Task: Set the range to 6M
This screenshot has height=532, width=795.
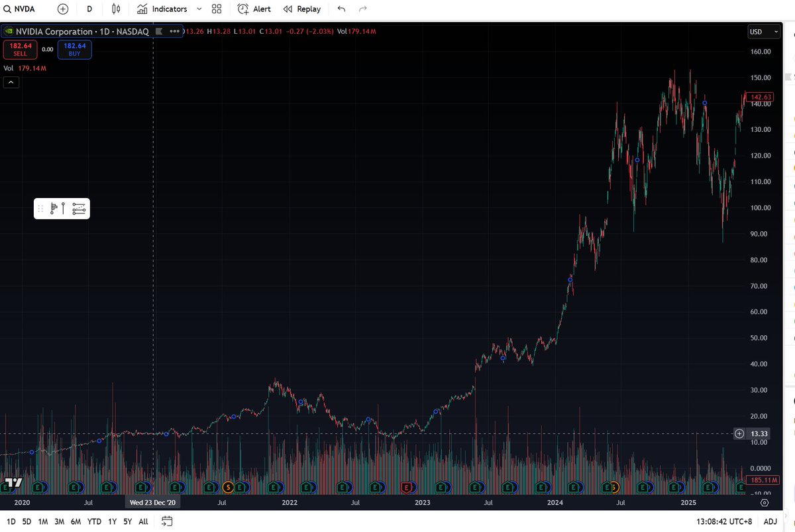Action: click(76, 521)
